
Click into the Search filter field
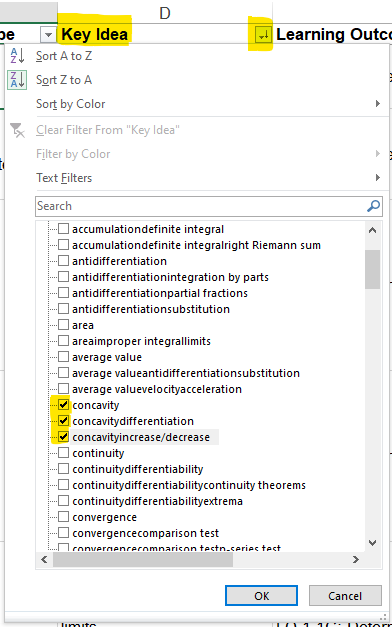[x=208, y=206]
